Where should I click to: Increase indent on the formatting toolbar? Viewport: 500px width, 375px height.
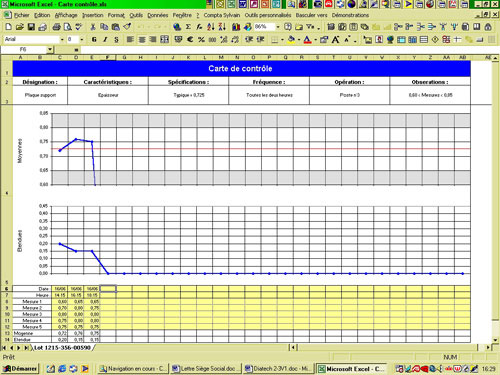[260, 40]
